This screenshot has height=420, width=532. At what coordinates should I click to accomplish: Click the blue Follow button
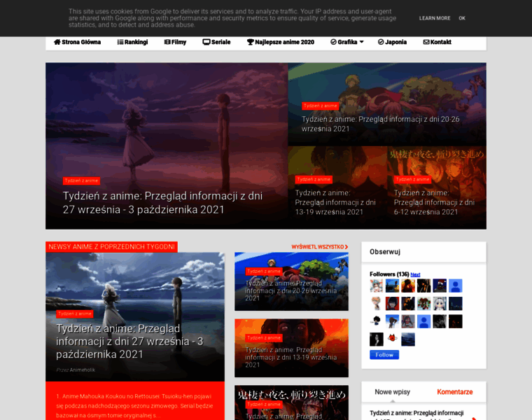click(x=384, y=355)
